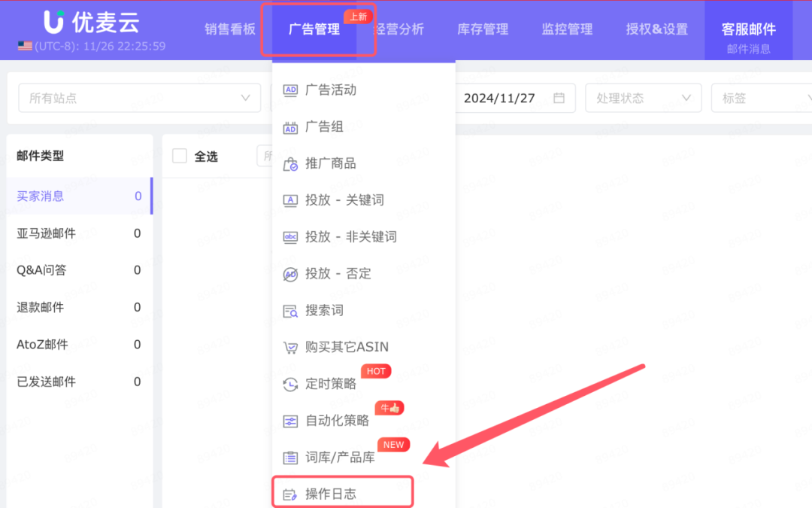Open the 广告管理 top menu
Screen dimensions: 812x508
click(314, 29)
